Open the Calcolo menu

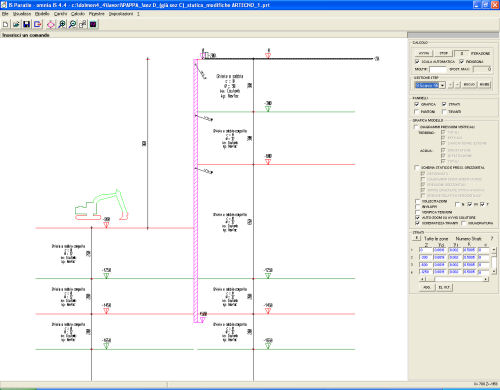pos(78,14)
